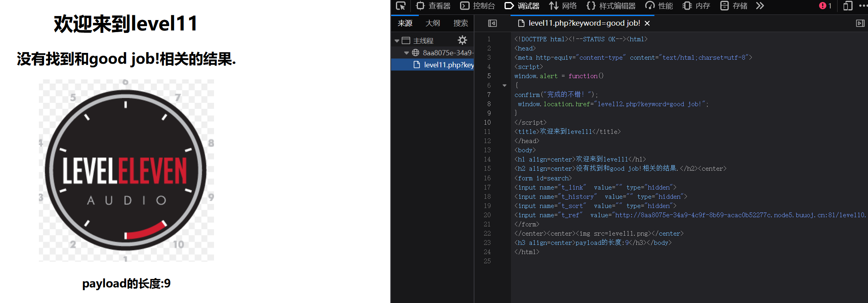Open the sources gear settings icon
The height and width of the screenshot is (303, 868).
[462, 40]
